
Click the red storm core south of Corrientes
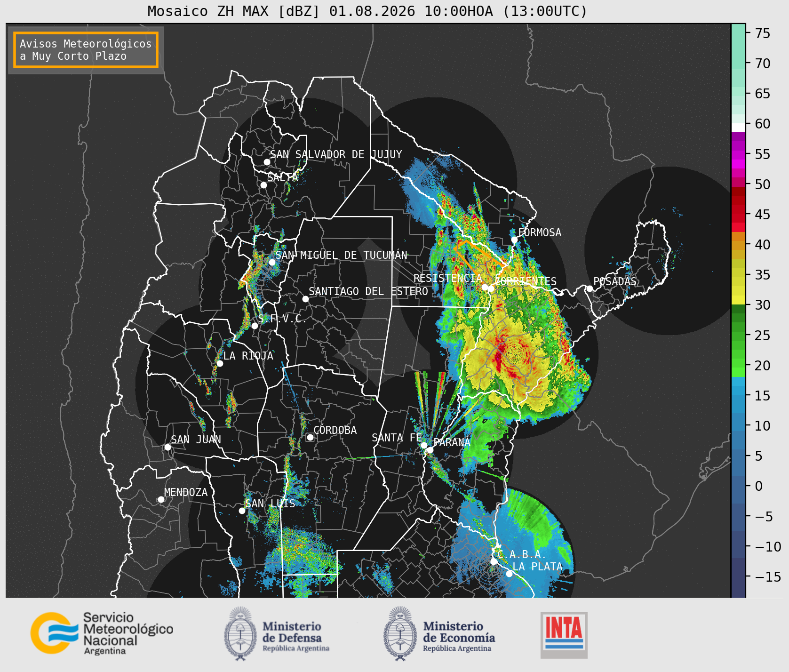498,356
